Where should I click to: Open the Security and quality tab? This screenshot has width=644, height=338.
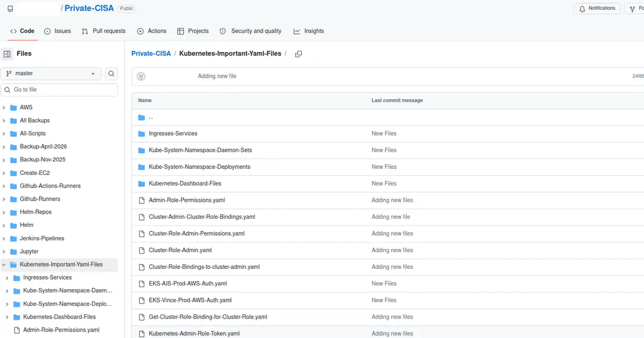pos(251,31)
